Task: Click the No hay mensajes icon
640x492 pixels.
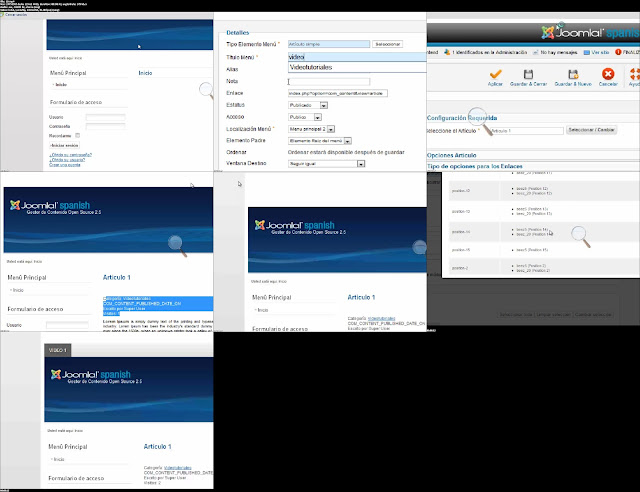Action: (x=535, y=52)
